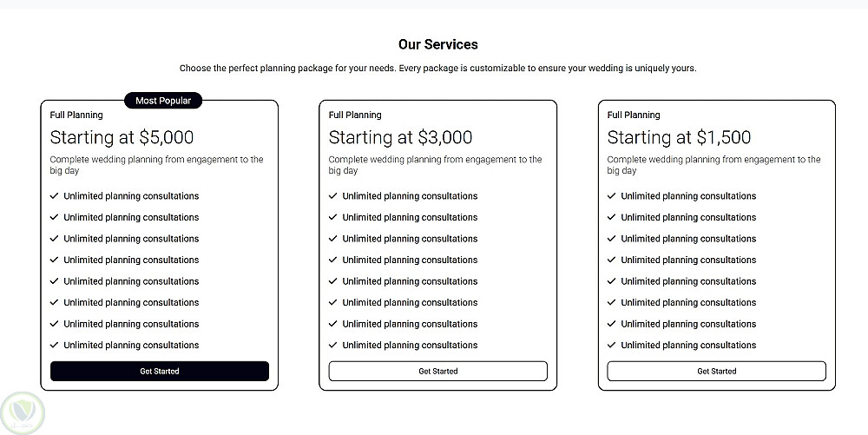The height and width of the screenshot is (435, 868).
Task: Select the "Starting at $5,000" price heading
Action: pos(122,137)
